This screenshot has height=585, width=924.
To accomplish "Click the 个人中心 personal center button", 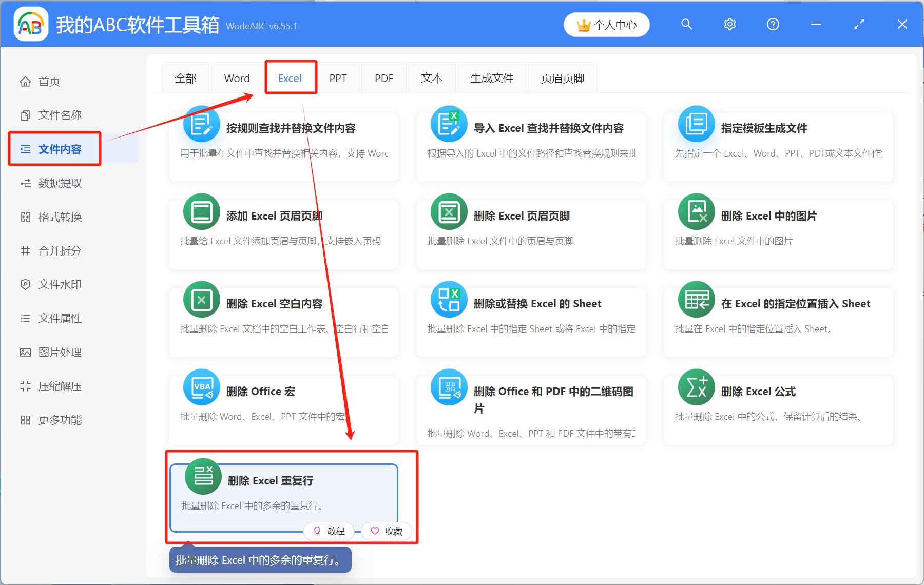I will [606, 25].
